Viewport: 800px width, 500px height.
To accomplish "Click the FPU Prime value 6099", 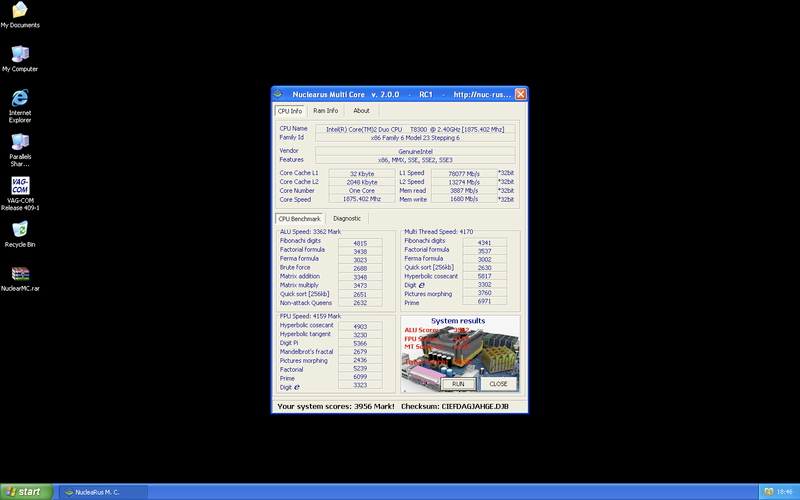I will [x=360, y=377].
